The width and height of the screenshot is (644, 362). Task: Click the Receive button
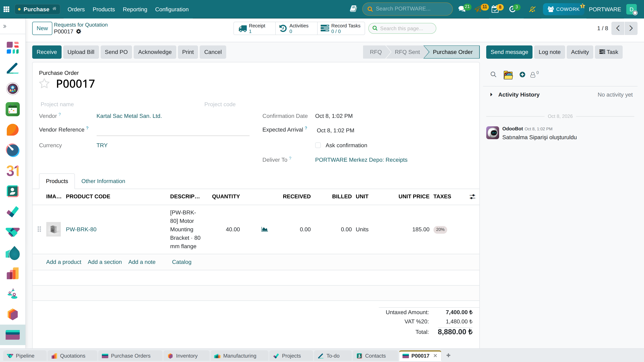point(47,52)
